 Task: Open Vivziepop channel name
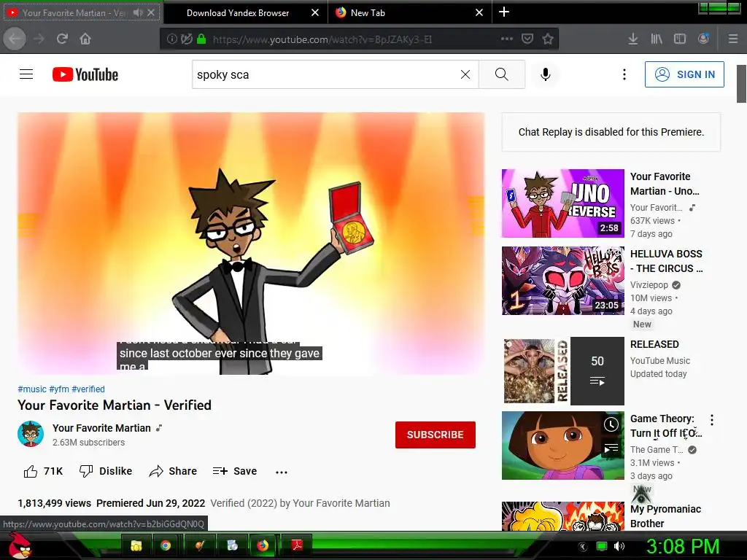pos(649,285)
